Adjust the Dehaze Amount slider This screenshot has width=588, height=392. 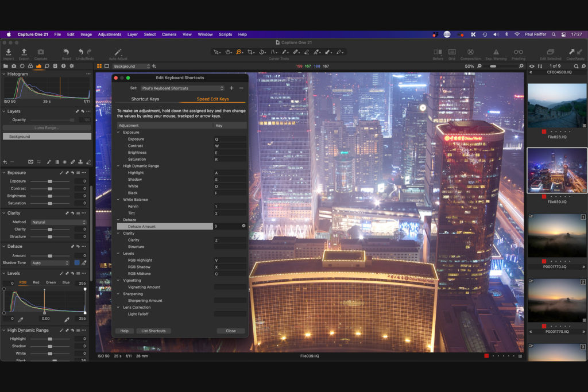pyautogui.click(x=50, y=256)
